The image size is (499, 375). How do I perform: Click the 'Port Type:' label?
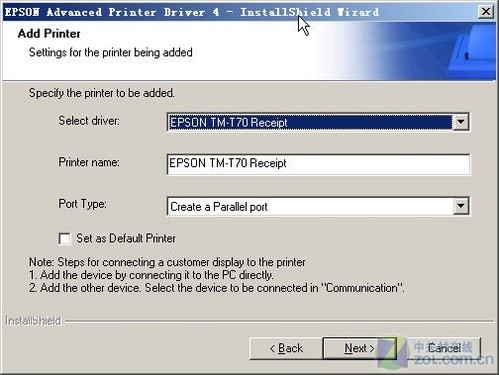point(82,204)
